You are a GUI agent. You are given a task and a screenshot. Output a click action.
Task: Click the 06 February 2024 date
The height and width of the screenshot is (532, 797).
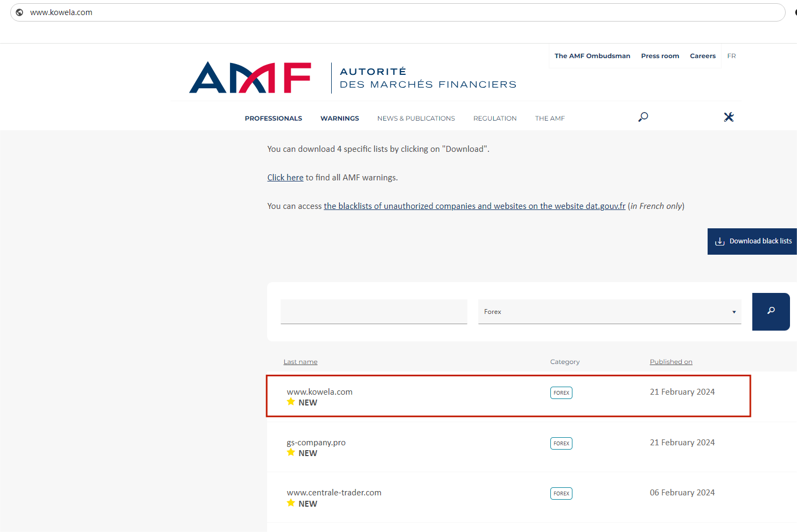(682, 493)
